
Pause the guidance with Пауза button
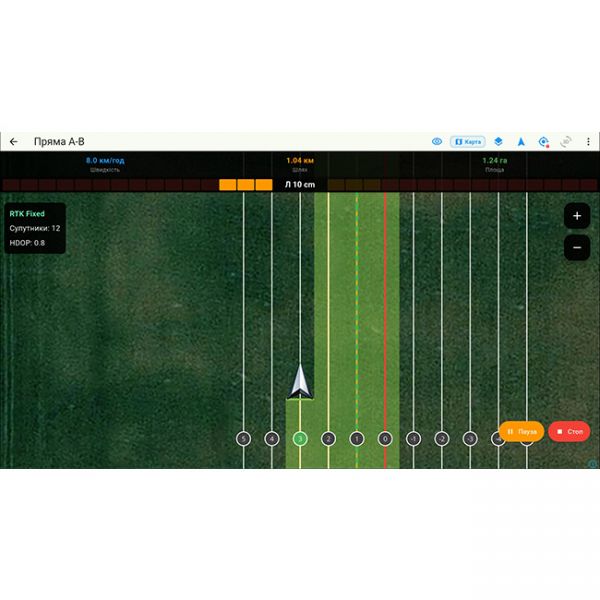pyautogui.click(x=521, y=431)
